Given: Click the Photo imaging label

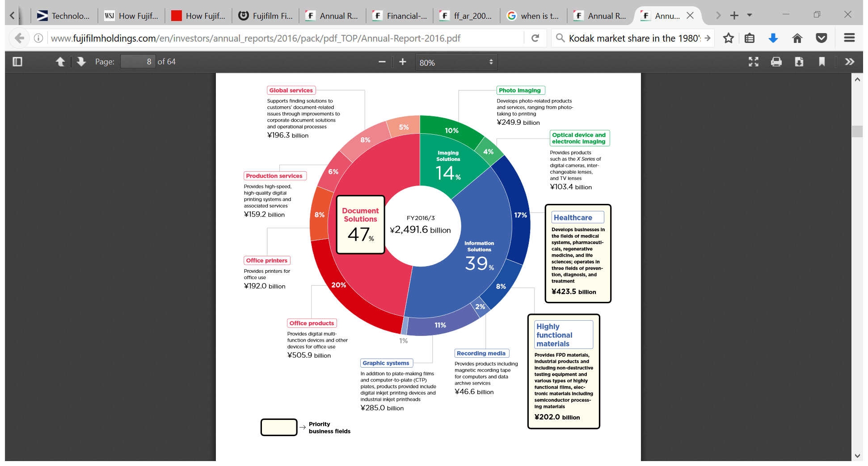Looking at the screenshot, I should 520,90.
